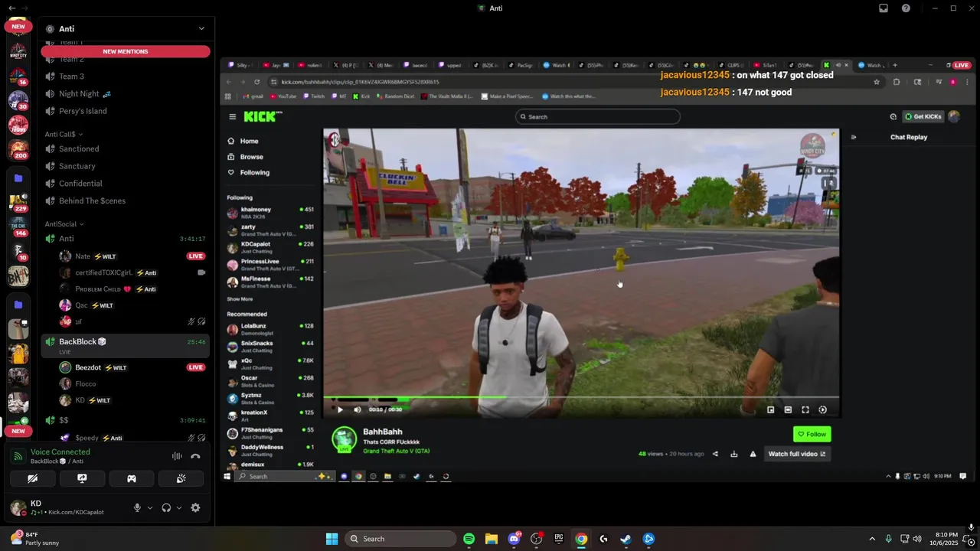980x551 pixels.
Task: Open Steam from the Windows taskbar
Action: click(x=626, y=539)
